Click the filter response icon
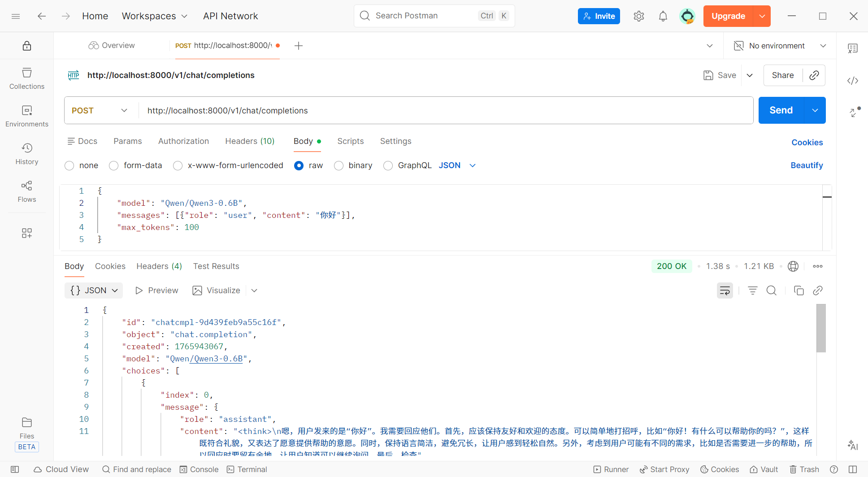868x477 pixels. pyautogui.click(x=753, y=291)
